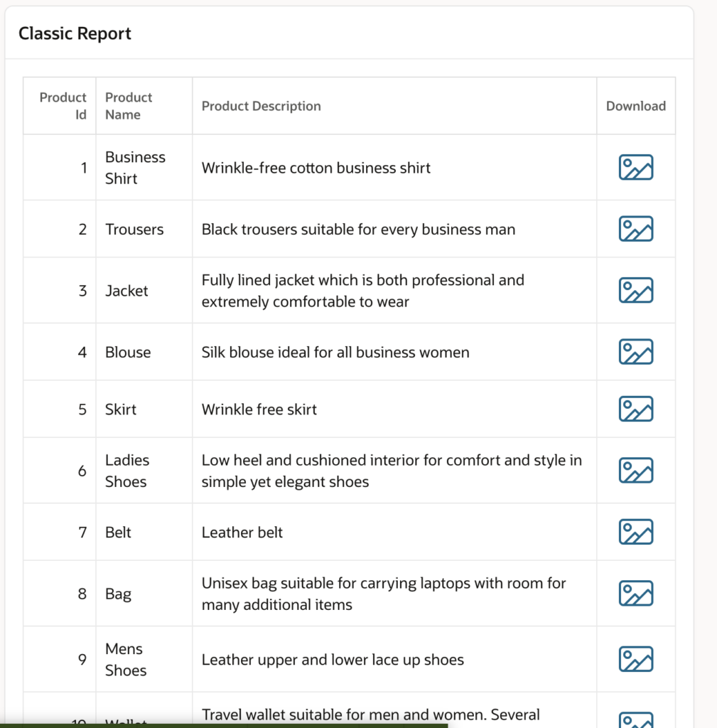The width and height of the screenshot is (717, 728).
Task: Click the Blouse row download icon
Action: click(x=635, y=353)
